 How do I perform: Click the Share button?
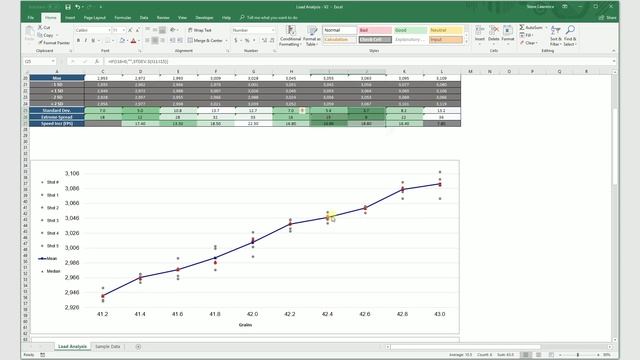point(608,18)
